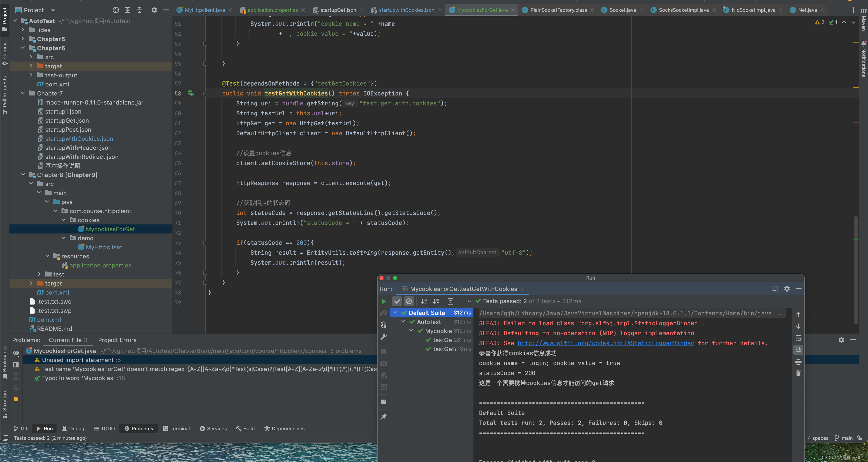
Task: Toggle soft-wrap in the run console output
Action: click(798, 338)
